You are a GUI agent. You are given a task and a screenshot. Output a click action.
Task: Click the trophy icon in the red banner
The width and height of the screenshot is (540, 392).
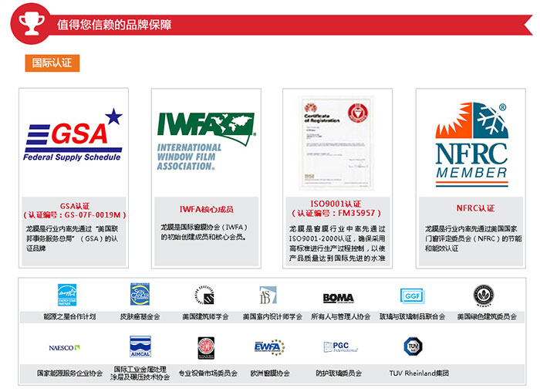click(32, 23)
